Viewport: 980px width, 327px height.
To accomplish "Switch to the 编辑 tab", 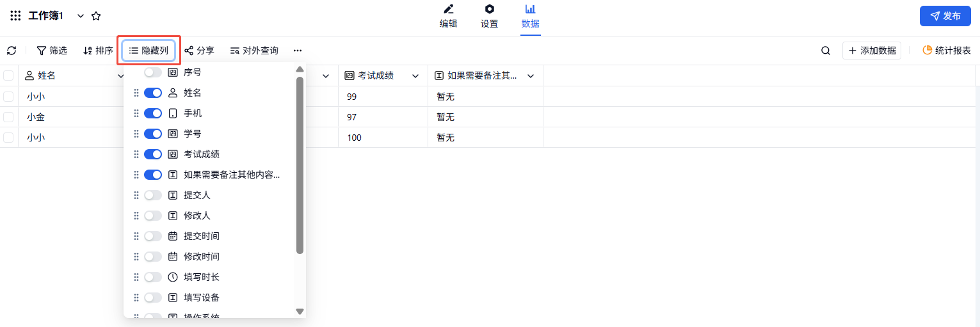I will (x=448, y=17).
